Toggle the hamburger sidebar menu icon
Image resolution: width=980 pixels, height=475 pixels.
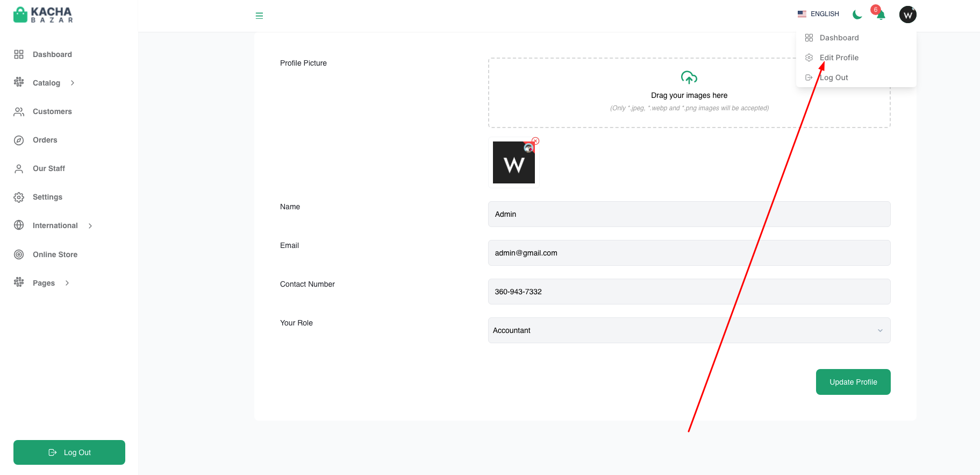[x=259, y=16]
